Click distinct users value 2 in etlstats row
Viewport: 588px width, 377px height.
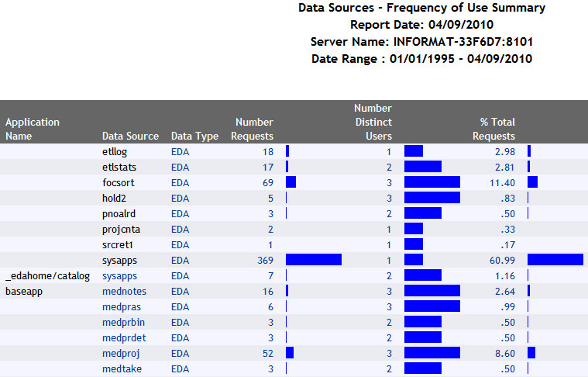389,167
